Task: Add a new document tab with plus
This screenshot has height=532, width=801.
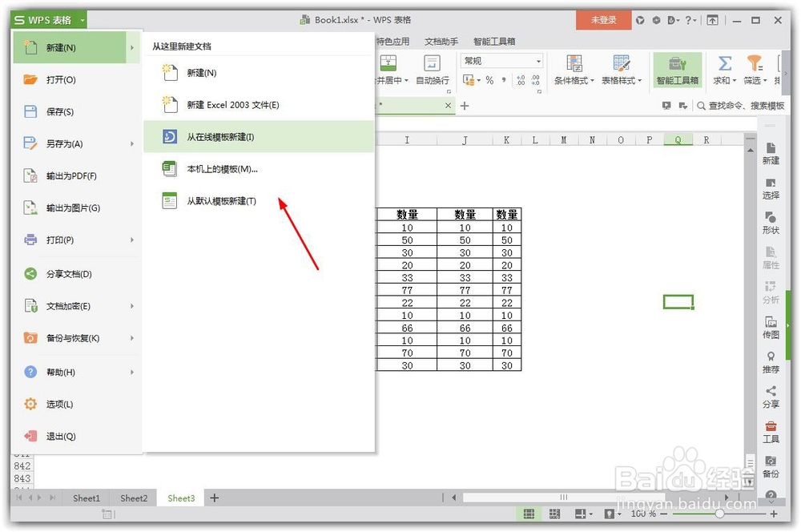Action: pos(465,106)
